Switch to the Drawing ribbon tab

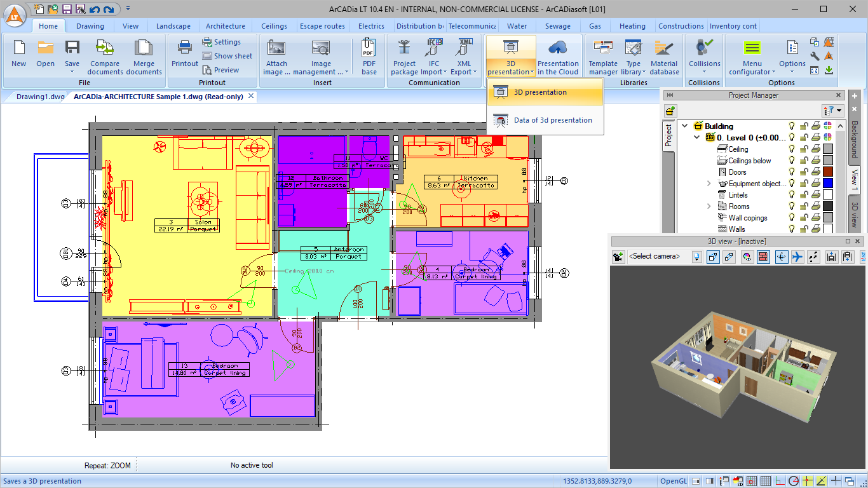pos(90,26)
